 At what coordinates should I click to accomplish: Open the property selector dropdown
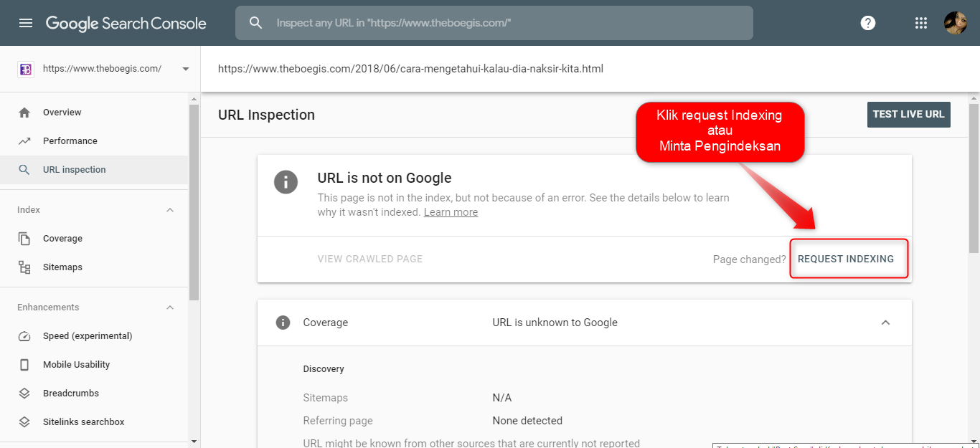pyautogui.click(x=185, y=68)
